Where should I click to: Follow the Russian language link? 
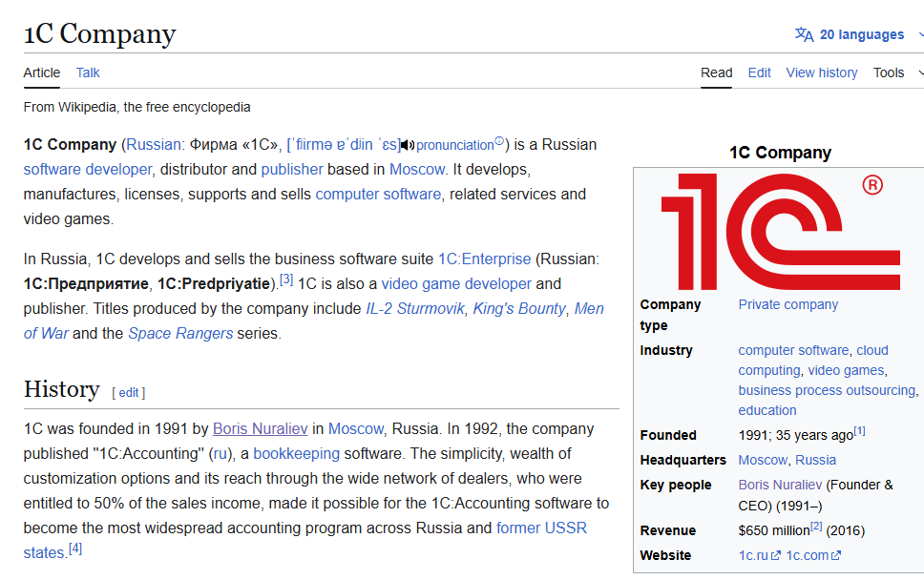[x=154, y=145]
